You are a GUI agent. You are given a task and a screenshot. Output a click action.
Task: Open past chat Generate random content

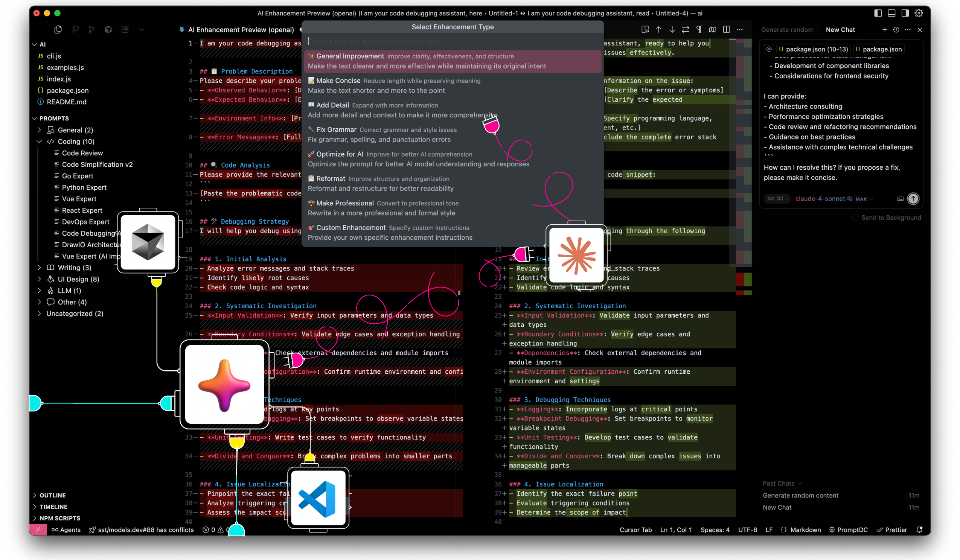point(841,495)
